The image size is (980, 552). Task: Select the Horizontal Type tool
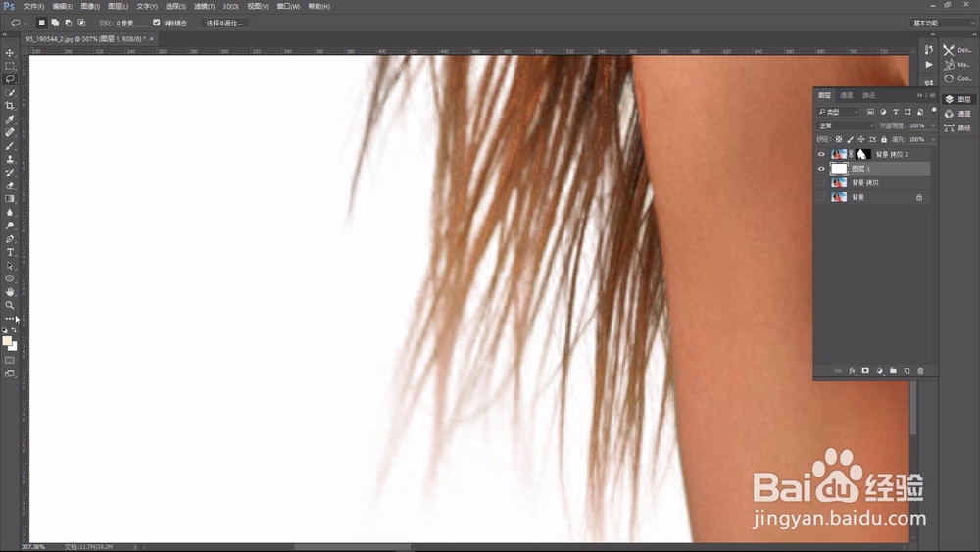pos(10,252)
